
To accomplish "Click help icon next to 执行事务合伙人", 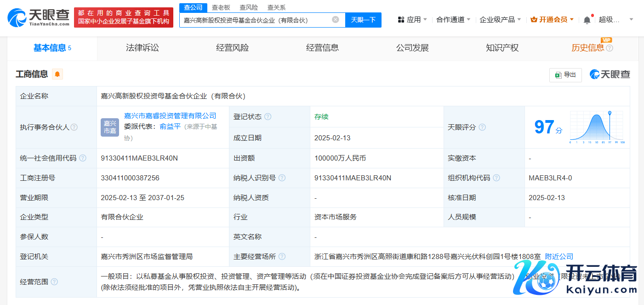I will tap(74, 127).
